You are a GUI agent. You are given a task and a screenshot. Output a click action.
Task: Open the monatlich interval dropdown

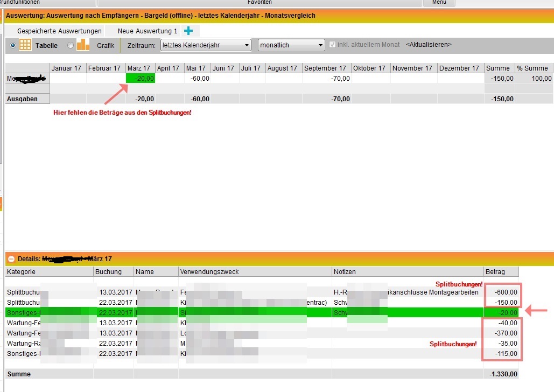click(x=291, y=45)
